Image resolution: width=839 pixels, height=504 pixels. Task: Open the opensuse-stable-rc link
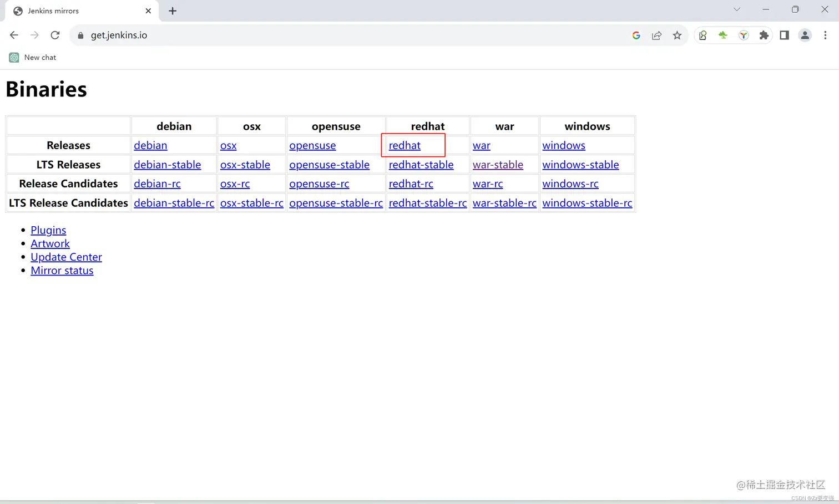(336, 203)
